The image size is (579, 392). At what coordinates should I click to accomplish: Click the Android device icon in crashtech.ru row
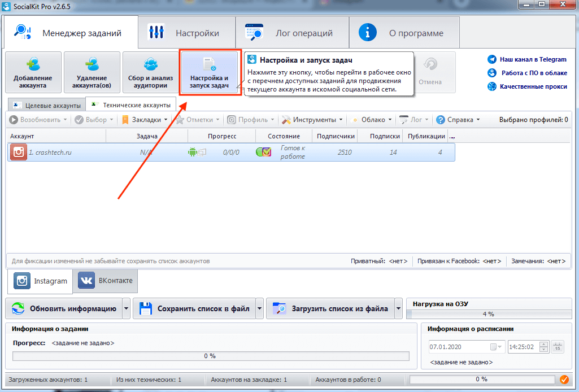coord(193,152)
